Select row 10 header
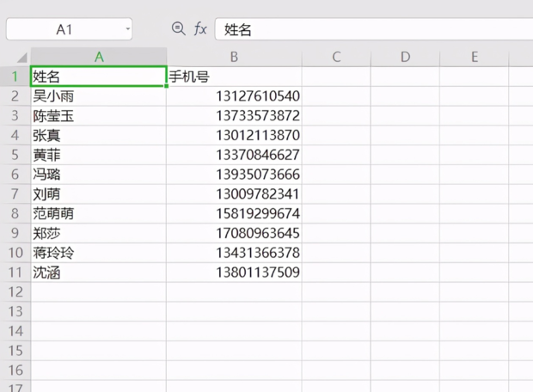Viewport: 533px width, 392px height. coord(15,253)
